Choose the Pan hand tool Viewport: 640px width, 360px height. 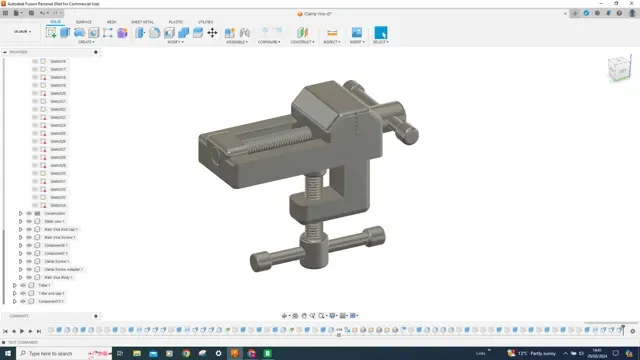point(304,316)
